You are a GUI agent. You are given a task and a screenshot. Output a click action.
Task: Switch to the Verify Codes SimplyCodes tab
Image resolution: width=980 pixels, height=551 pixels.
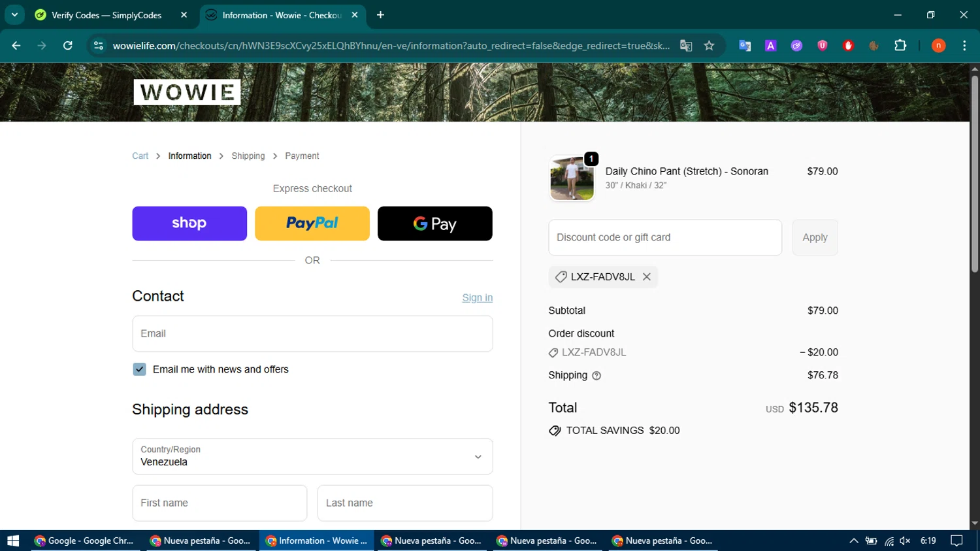click(x=106, y=15)
